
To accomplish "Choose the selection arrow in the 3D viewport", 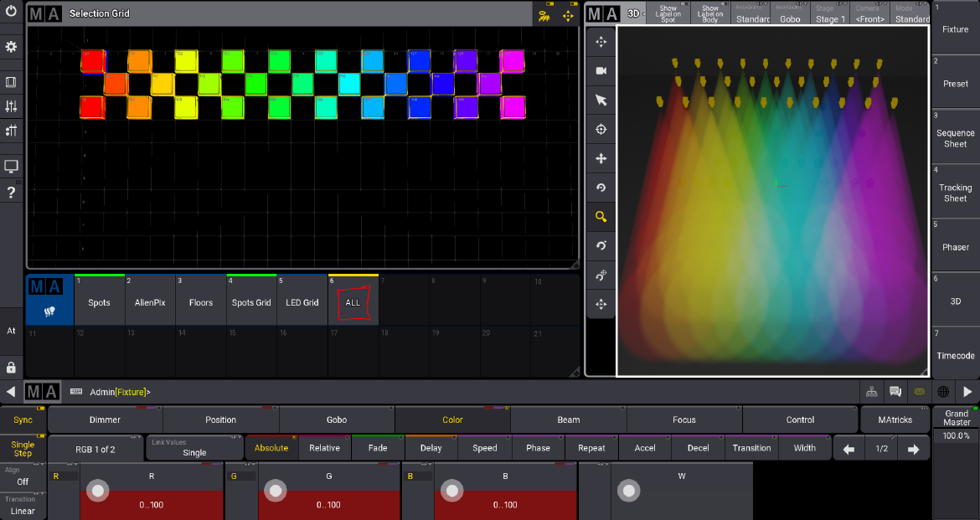I will pyautogui.click(x=600, y=100).
